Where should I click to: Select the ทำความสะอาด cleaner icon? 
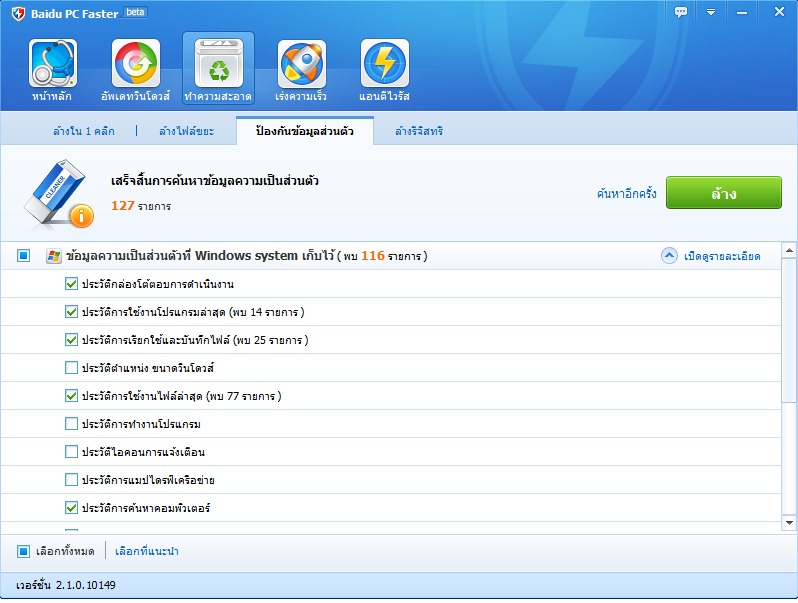coord(218,64)
